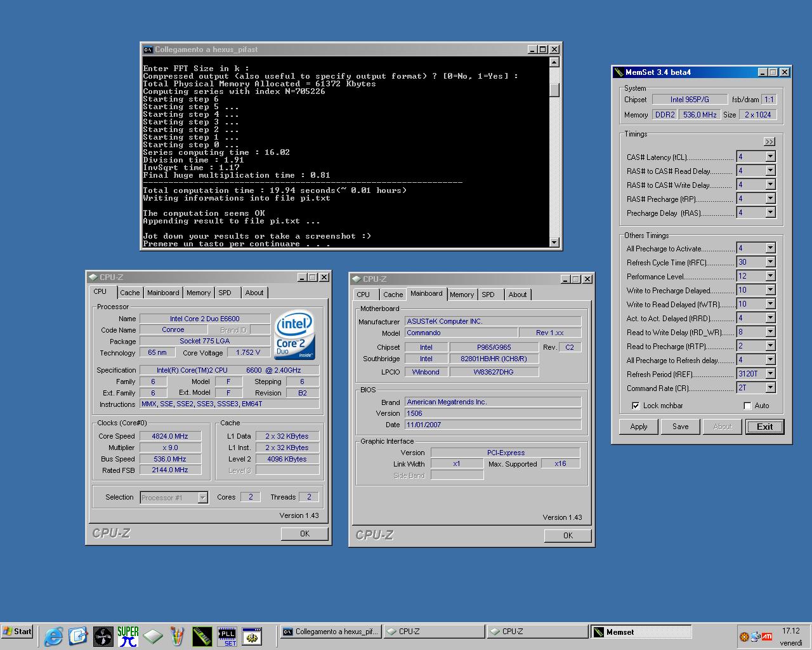Open Mainboard tab in Processor CPU-Z window
The width and height of the screenshot is (812, 650).
[163, 293]
